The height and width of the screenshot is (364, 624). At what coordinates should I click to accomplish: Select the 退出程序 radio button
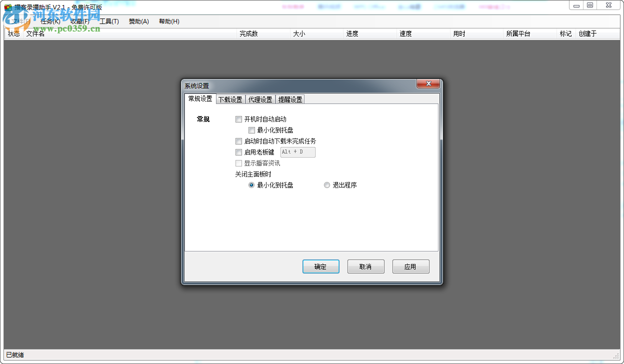pos(327,185)
